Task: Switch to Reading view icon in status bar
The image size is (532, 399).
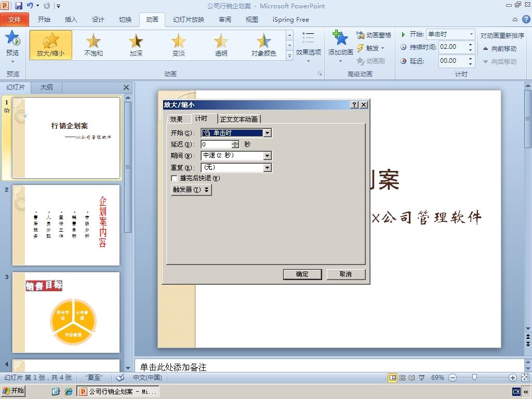Action: (412, 378)
